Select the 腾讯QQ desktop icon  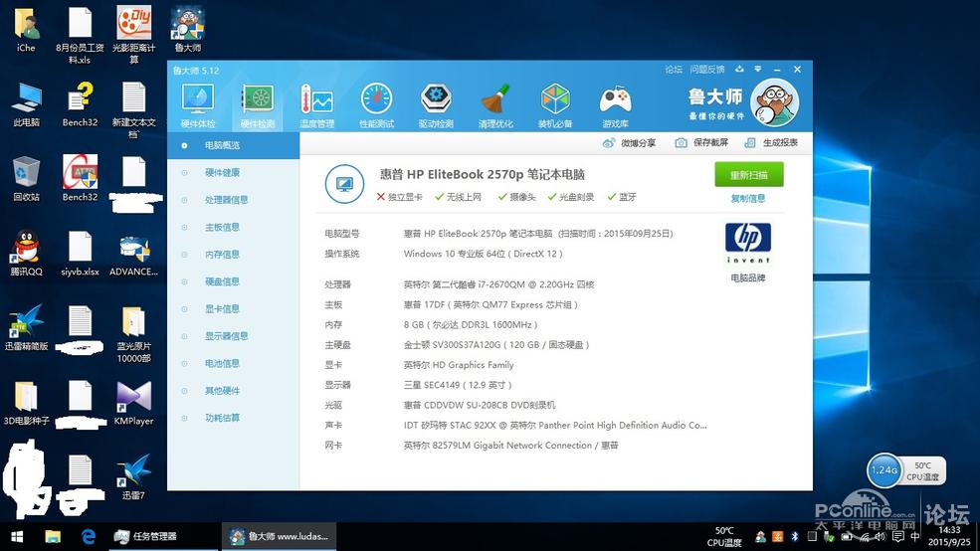(x=26, y=254)
